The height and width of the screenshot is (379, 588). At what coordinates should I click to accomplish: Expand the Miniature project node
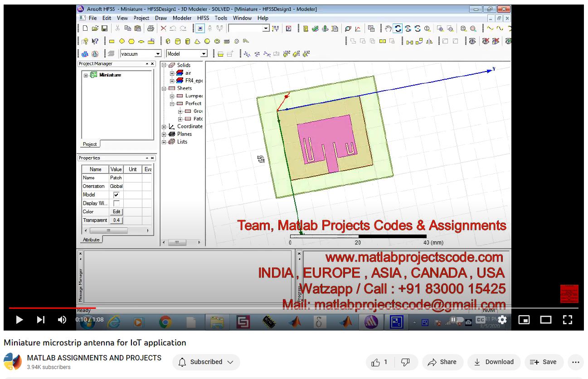86,75
